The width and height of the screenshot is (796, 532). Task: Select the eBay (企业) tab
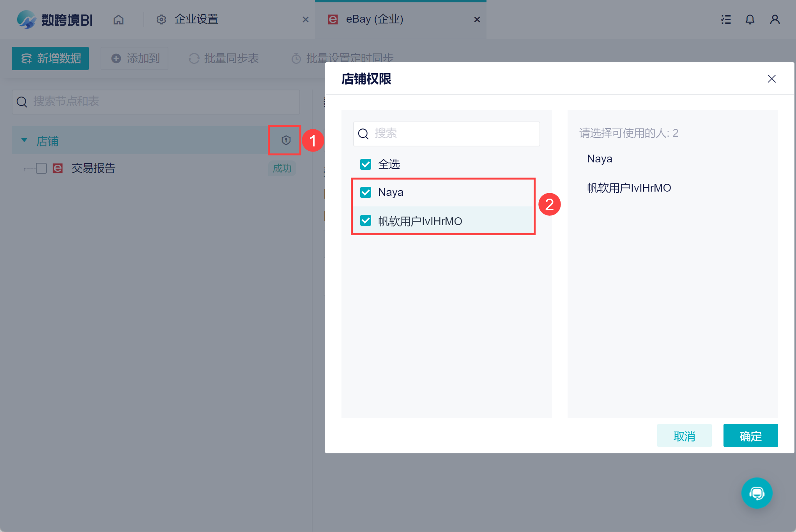point(374,19)
